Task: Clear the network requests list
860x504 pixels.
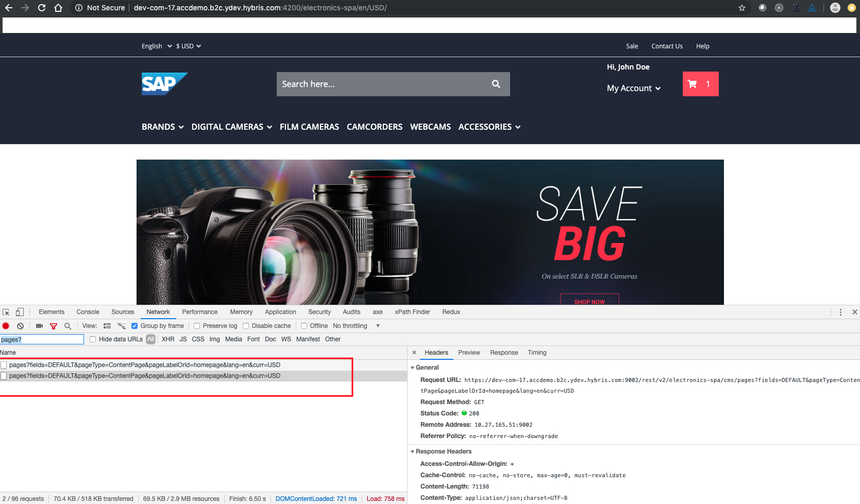Action: [20, 326]
